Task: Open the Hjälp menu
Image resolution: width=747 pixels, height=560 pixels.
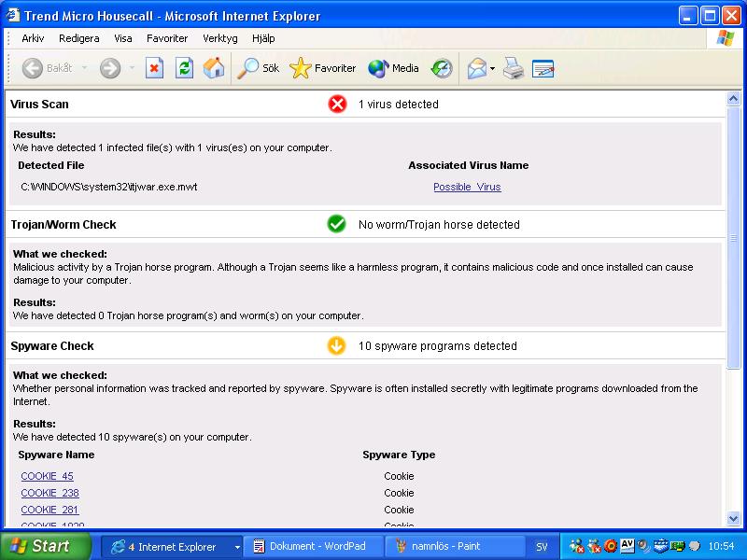Action: click(263, 38)
